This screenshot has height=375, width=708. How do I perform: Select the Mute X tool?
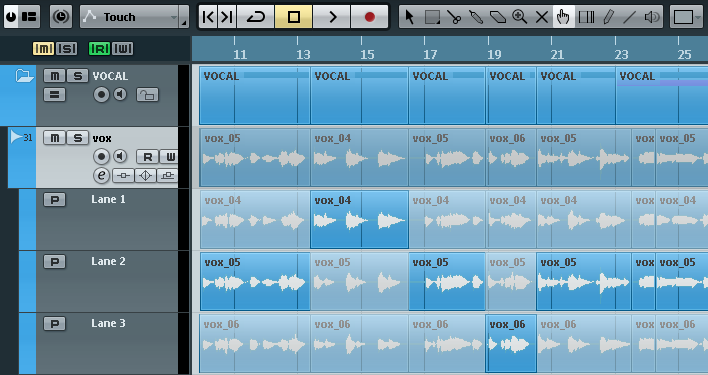[x=541, y=17]
